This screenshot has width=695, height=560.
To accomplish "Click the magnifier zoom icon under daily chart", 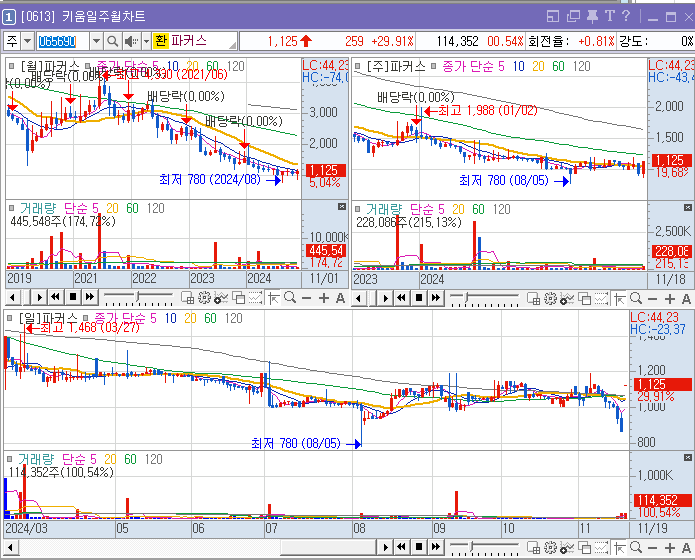I will coord(636,548).
